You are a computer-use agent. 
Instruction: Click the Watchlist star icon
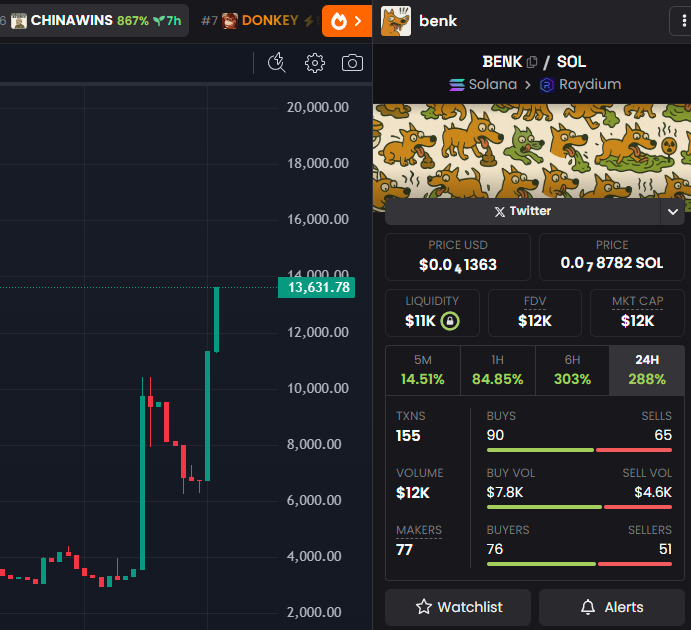click(424, 607)
